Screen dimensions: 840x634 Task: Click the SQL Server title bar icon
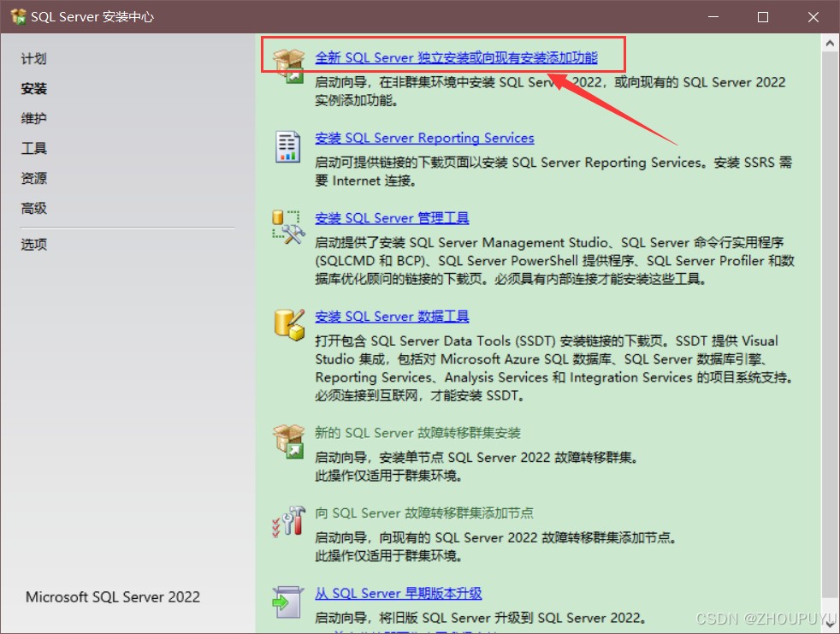coord(17,17)
